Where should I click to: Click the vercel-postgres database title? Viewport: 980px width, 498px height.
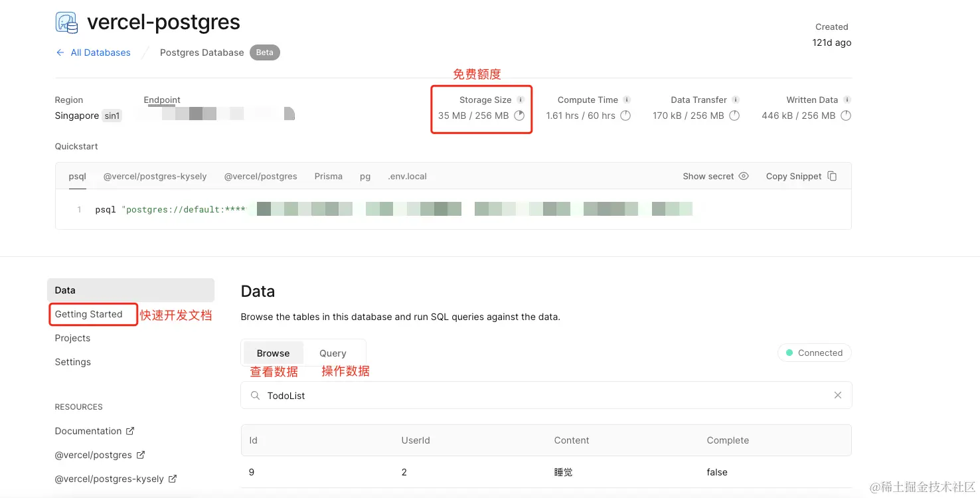click(163, 23)
